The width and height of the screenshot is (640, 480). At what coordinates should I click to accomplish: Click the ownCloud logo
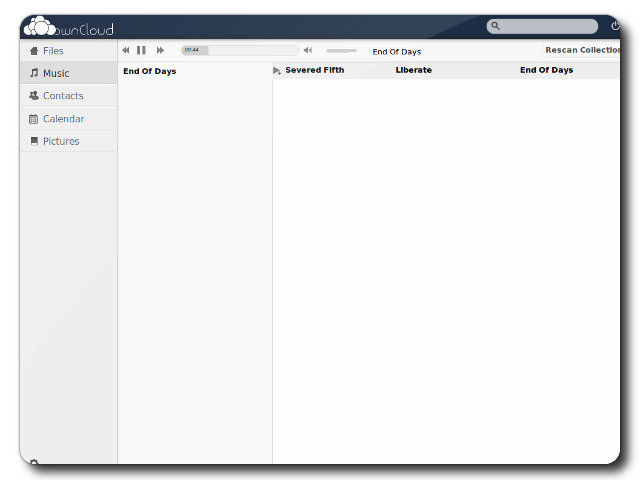tap(68, 27)
